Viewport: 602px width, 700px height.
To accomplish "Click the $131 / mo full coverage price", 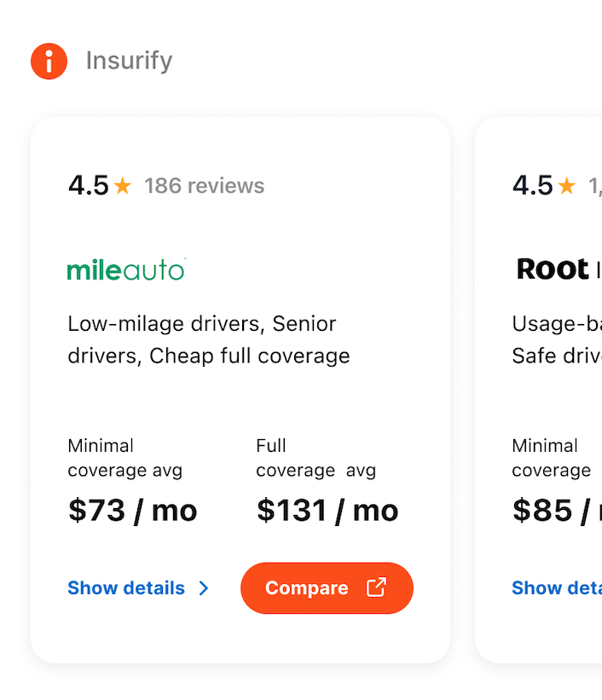I will tap(327, 509).
